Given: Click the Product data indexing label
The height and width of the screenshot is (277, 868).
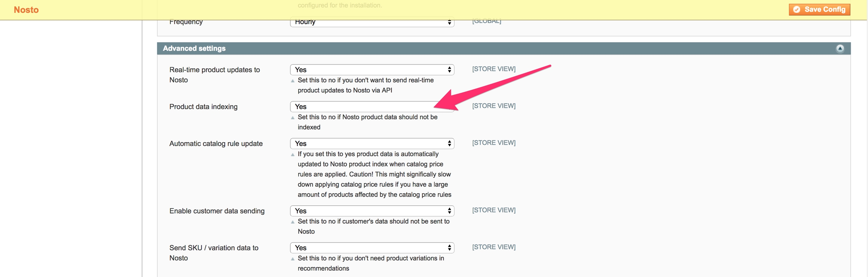Looking at the screenshot, I should tap(203, 107).
